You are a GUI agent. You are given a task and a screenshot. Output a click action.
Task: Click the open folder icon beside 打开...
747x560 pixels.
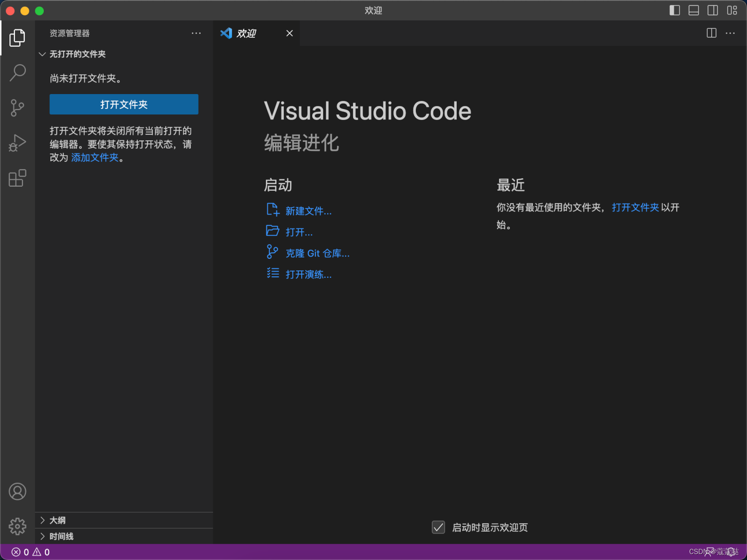(272, 230)
